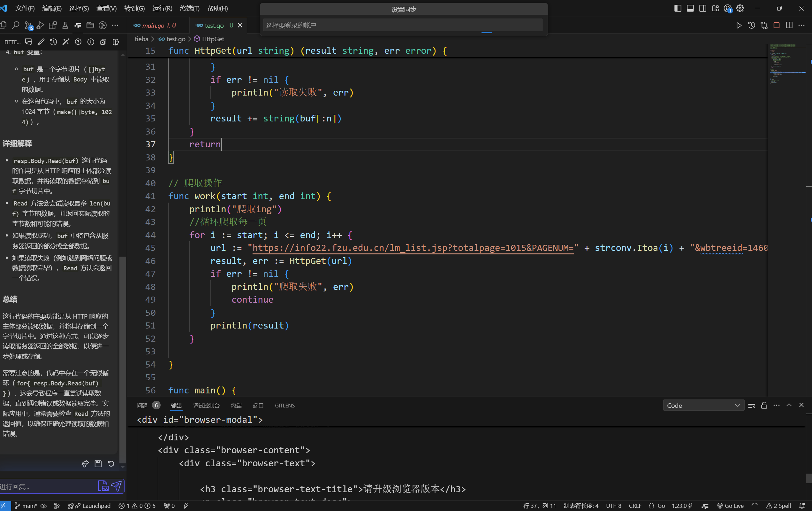Click the 选择要登录的帐户 input field
The height and width of the screenshot is (511, 812).
point(403,25)
